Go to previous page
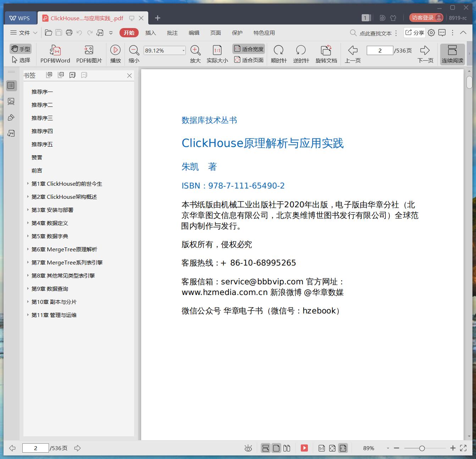The image size is (476, 459). click(353, 54)
